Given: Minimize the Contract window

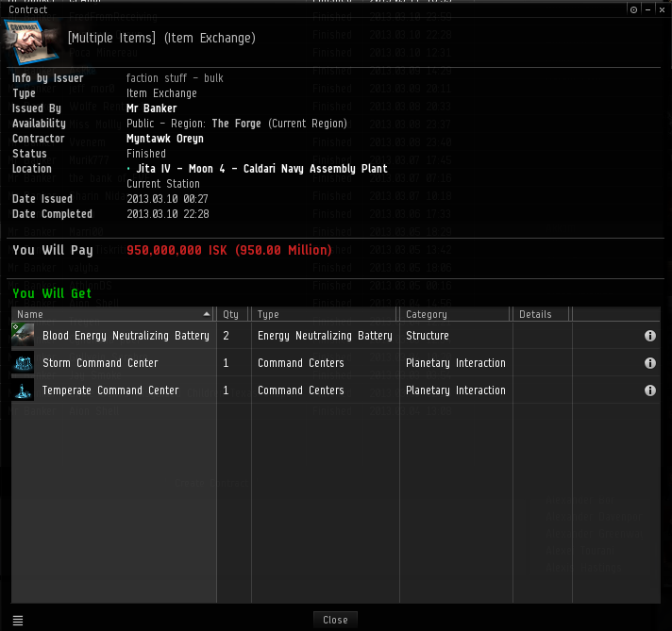Looking at the screenshot, I should coord(648,9).
